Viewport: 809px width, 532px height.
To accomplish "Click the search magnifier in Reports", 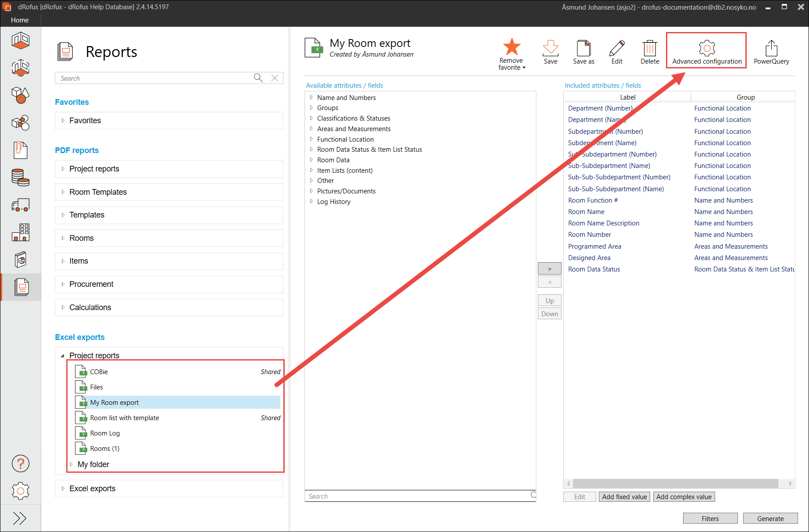I will [x=258, y=78].
